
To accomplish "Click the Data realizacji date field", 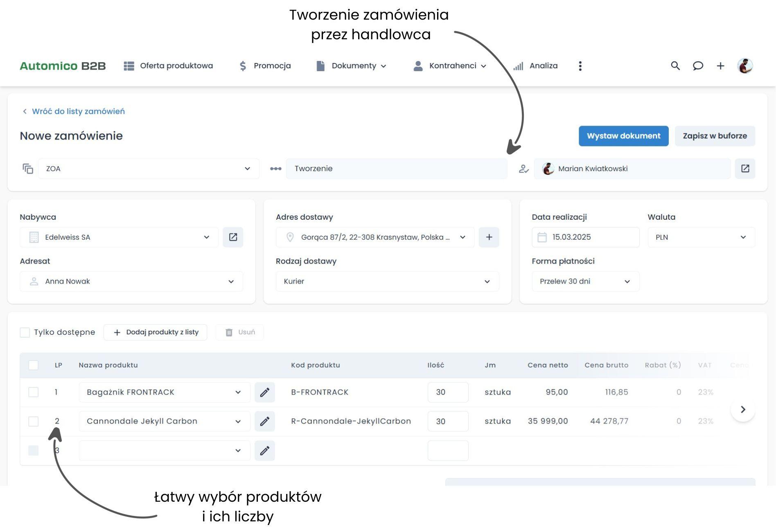I will (x=585, y=237).
